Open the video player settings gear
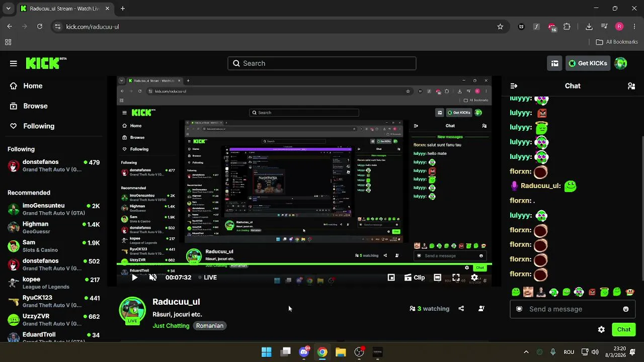 [474, 278]
